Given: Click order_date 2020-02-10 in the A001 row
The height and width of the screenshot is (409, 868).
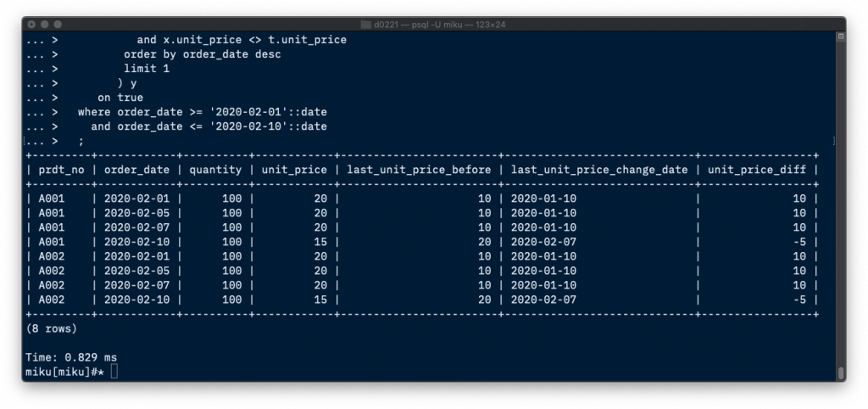Looking at the screenshot, I should [136, 242].
